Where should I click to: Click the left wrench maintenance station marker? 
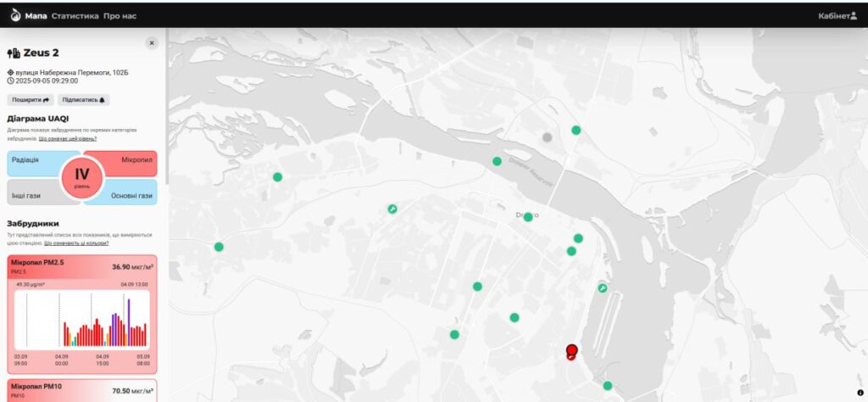coord(392,209)
